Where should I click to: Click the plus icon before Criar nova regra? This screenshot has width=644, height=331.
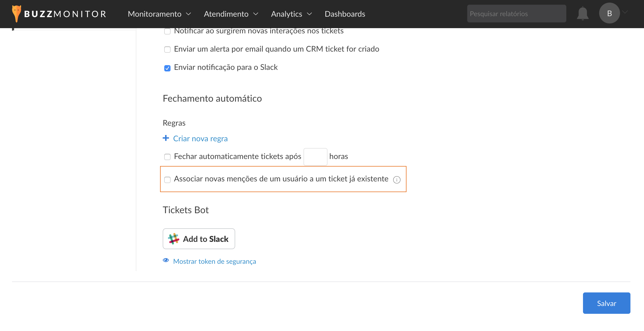click(166, 138)
